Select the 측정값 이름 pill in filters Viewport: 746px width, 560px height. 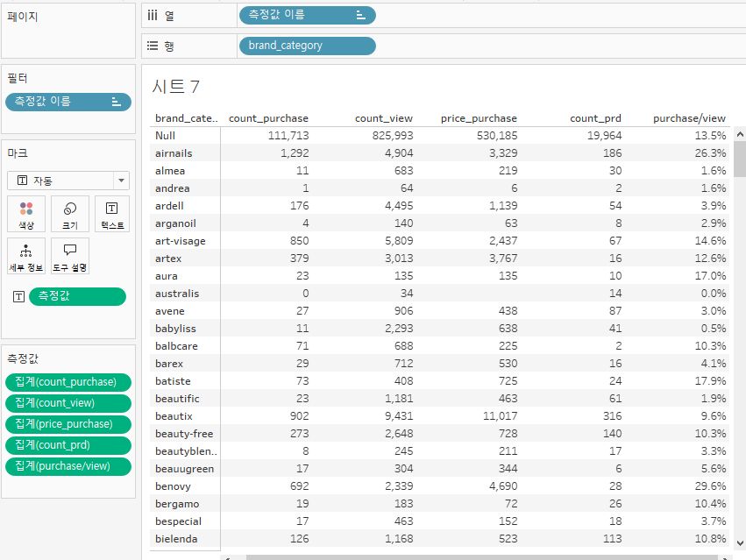point(68,102)
